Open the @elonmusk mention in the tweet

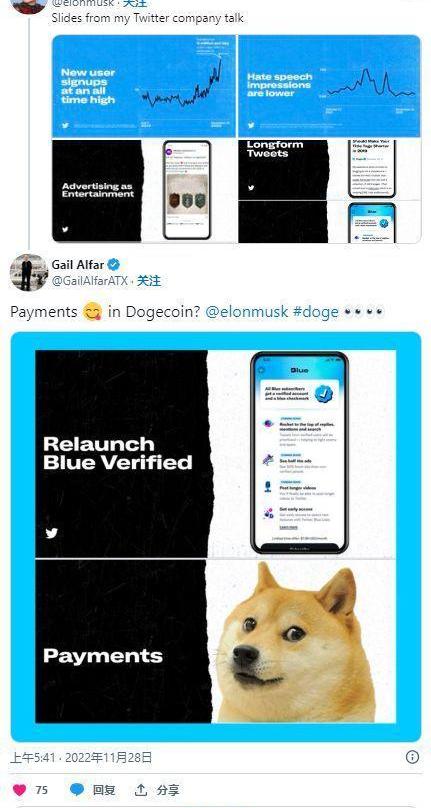[x=246, y=312]
